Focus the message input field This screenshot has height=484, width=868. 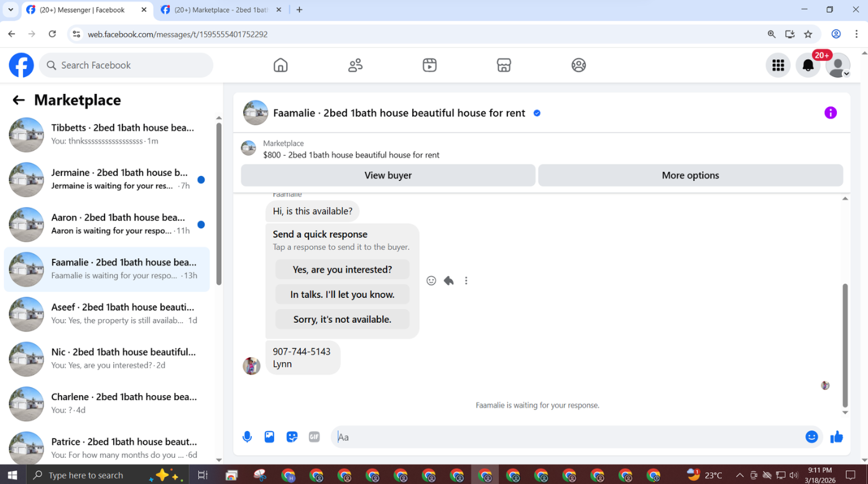pyautogui.click(x=569, y=437)
